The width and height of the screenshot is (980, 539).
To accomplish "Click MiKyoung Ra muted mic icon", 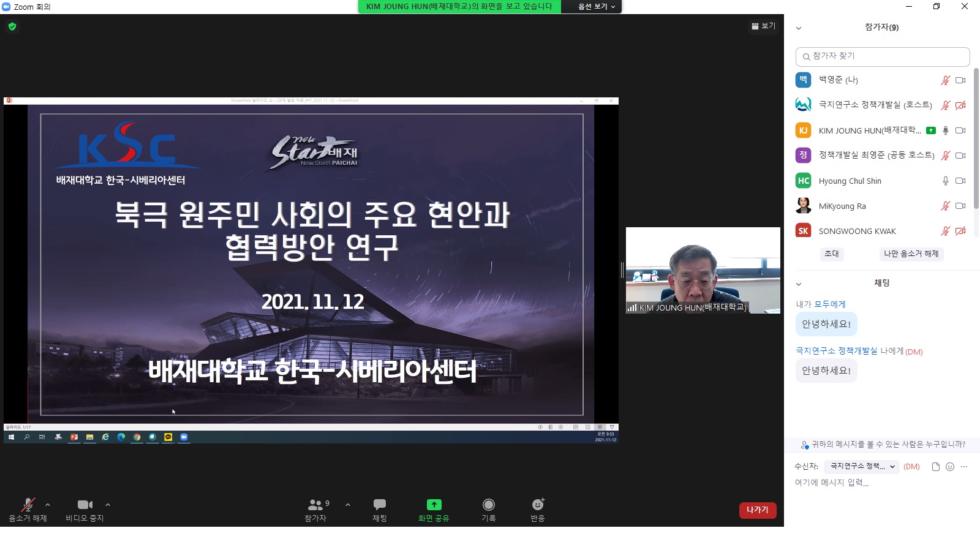I will click(945, 206).
